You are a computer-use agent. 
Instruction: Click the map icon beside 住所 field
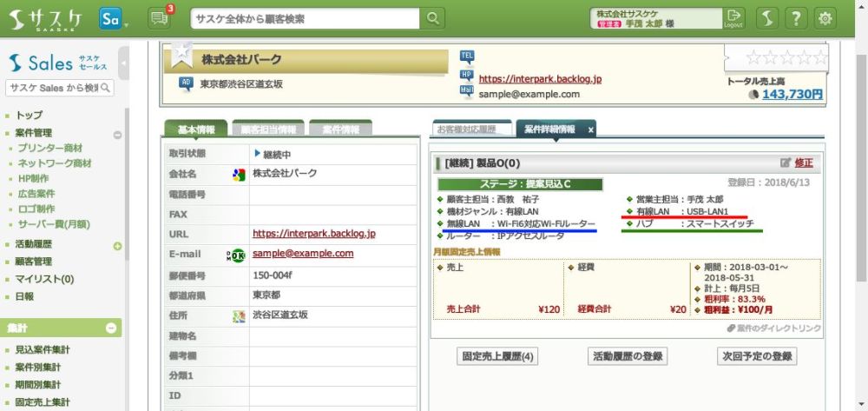[239, 315]
